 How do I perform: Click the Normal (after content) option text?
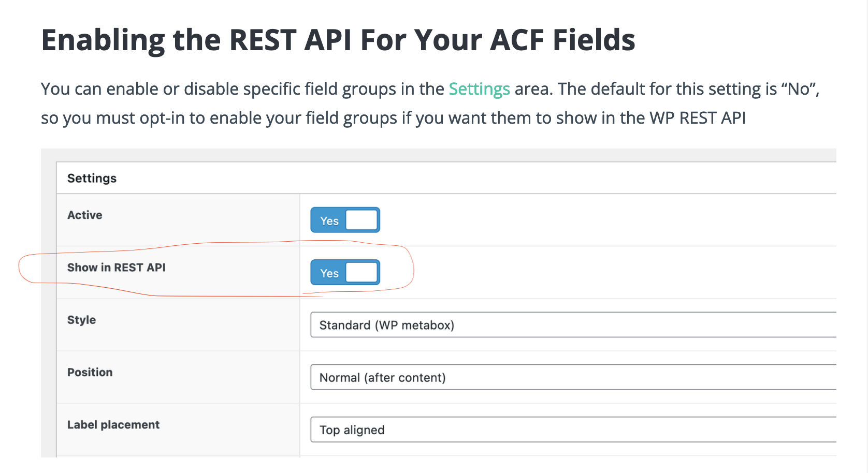383,378
